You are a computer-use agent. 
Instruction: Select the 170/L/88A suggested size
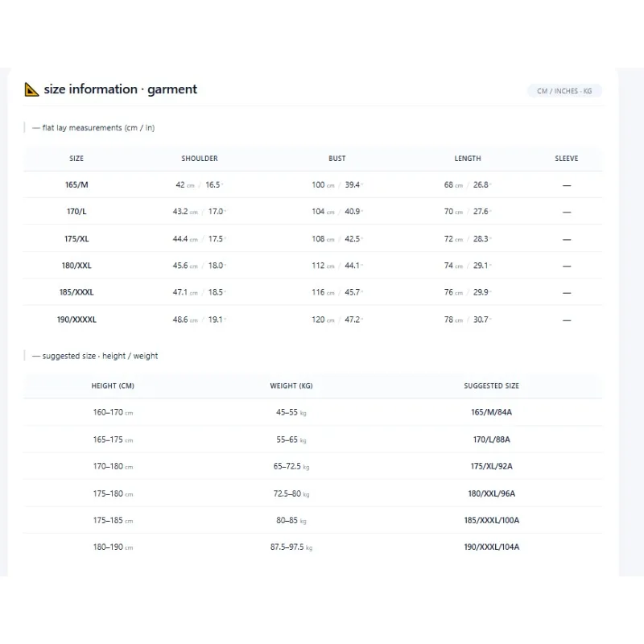[492, 440]
